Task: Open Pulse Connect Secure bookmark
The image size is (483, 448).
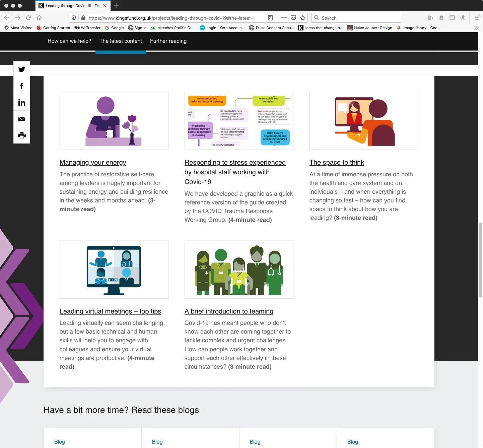Action: click(x=272, y=28)
